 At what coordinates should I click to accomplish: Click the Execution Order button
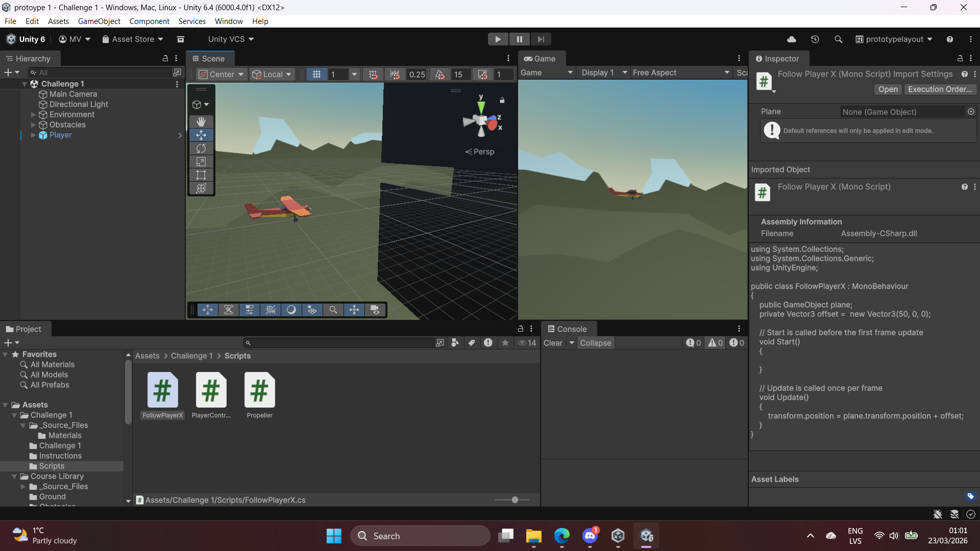coord(940,89)
